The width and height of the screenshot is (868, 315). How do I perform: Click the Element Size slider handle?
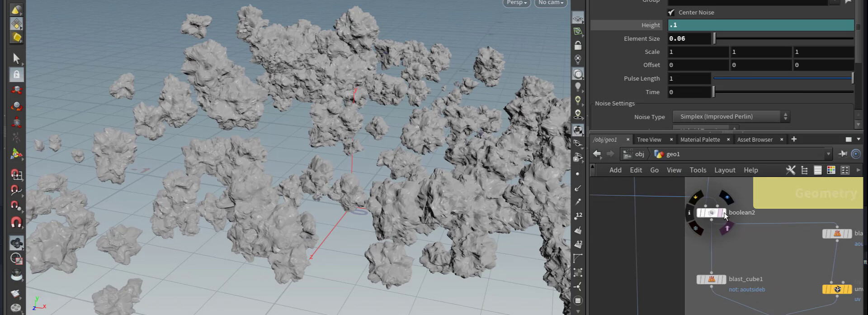click(714, 38)
